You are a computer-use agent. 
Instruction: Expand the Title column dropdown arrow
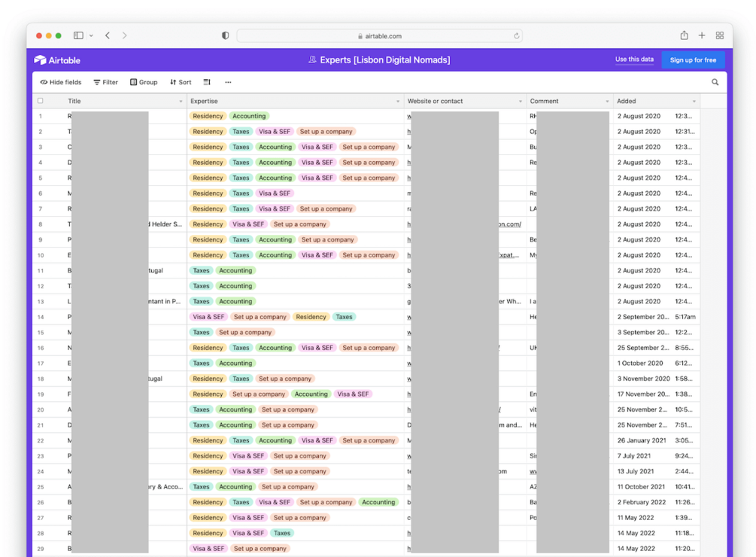pyautogui.click(x=181, y=102)
